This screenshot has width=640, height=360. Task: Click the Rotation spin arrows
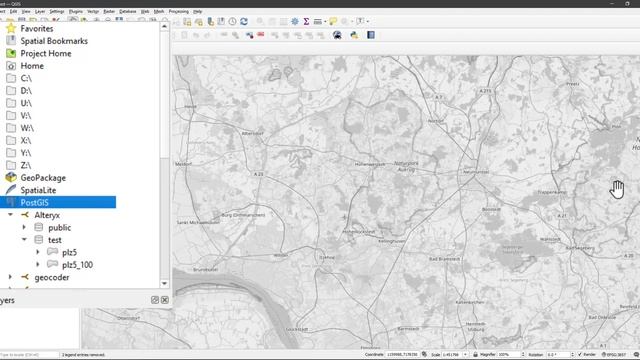[572, 355]
